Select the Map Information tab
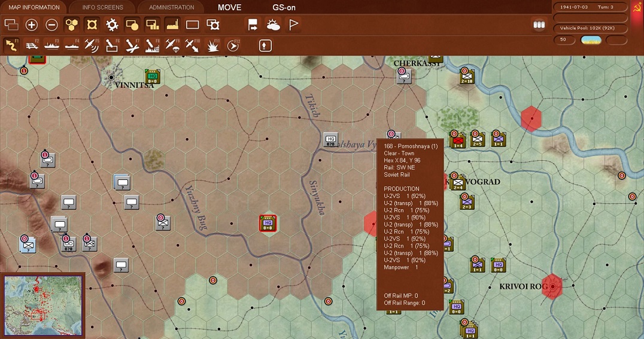The image size is (644, 339). click(x=34, y=7)
